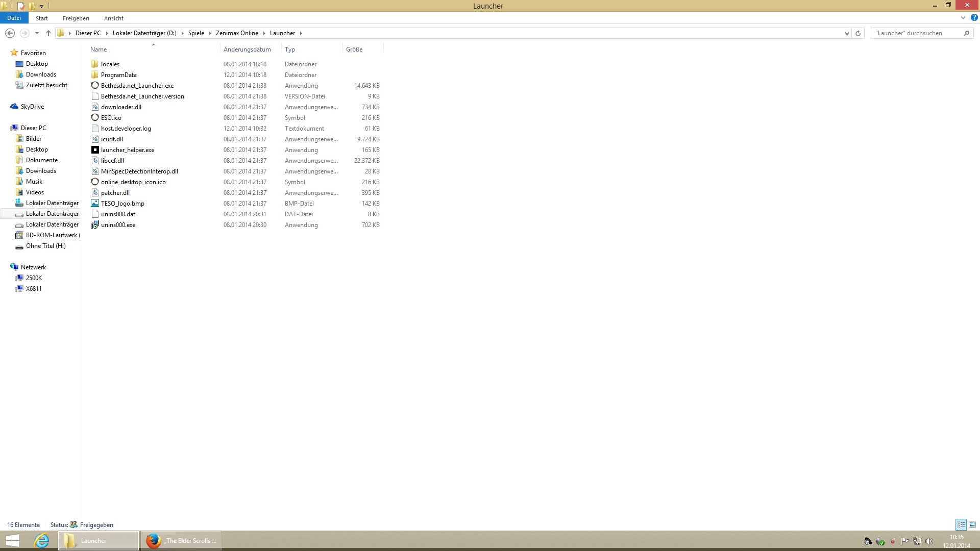The image size is (980, 551).
Task: Sort files by Änderungsdatum column
Action: point(247,49)
